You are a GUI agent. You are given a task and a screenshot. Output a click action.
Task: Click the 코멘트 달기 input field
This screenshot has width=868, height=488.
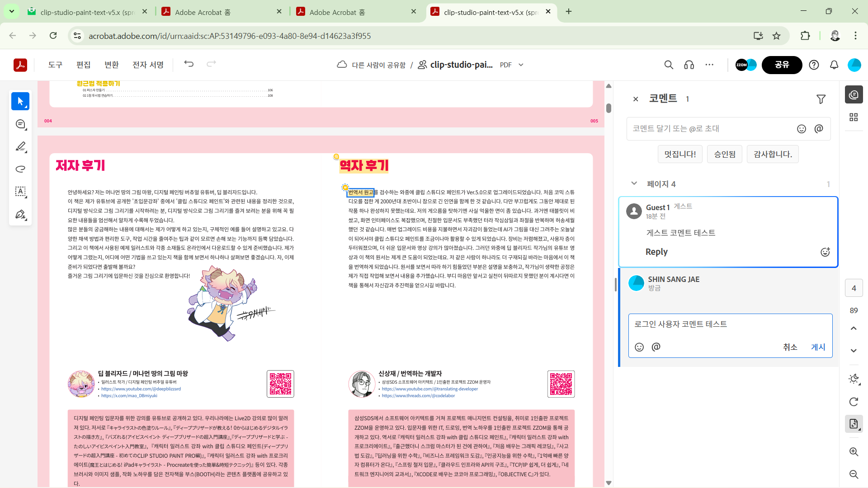[710, 129]
